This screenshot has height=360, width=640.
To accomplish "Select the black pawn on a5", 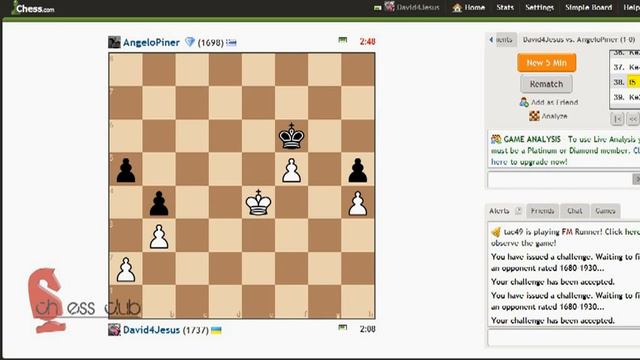I will (126, 170).
